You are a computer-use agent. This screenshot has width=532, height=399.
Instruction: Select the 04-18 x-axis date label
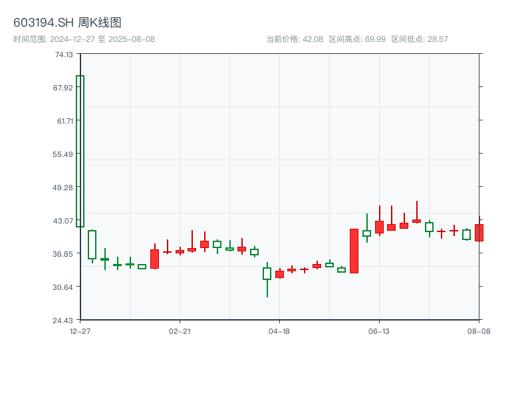coord(279,331)
